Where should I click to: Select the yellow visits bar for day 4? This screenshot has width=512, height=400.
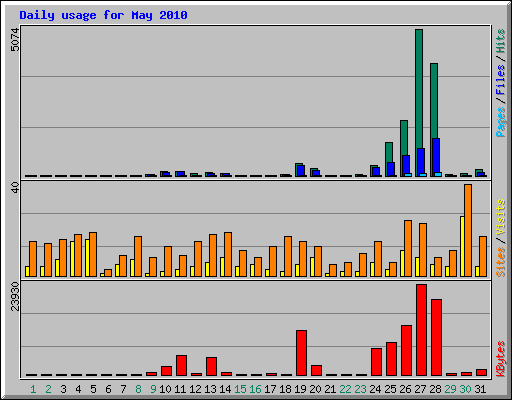pyautogui.click(x=72, y=259)
